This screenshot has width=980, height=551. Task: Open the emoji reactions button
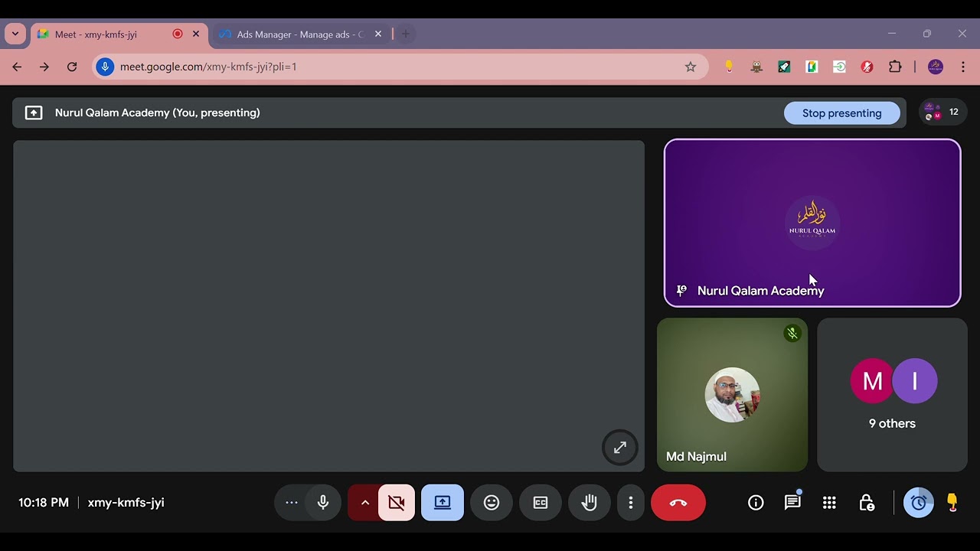492,503
